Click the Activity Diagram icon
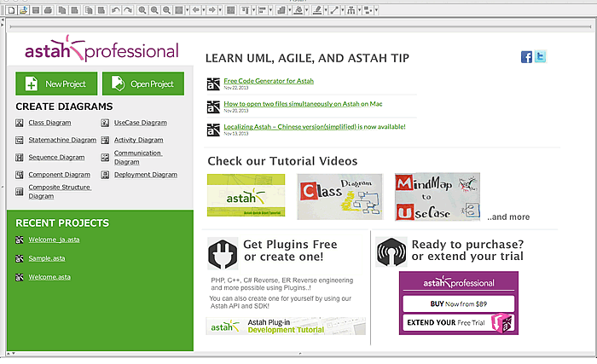The height and width of the screenshot is (364, 597). click(105, 140)
